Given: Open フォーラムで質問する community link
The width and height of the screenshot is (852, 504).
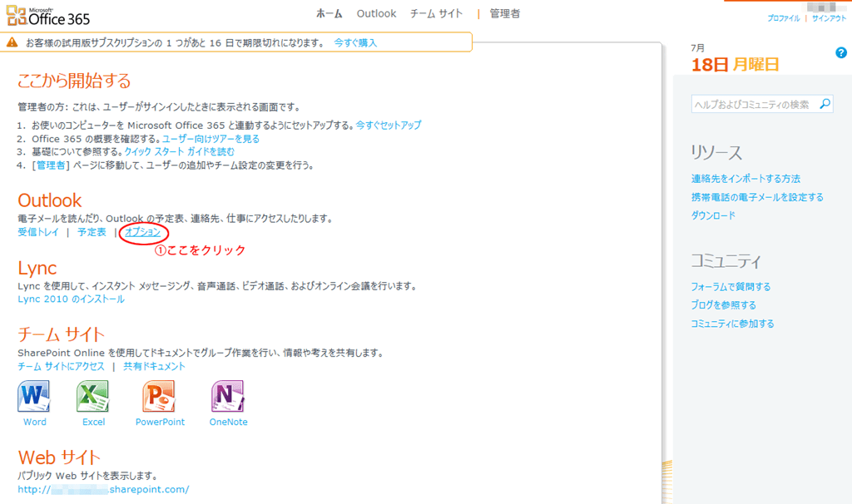Looking at the screenshot, I should coord(731,286).
